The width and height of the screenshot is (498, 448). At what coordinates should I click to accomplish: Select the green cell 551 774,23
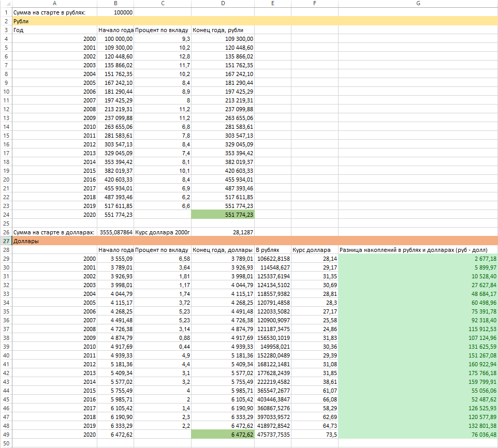click(223, 215)
